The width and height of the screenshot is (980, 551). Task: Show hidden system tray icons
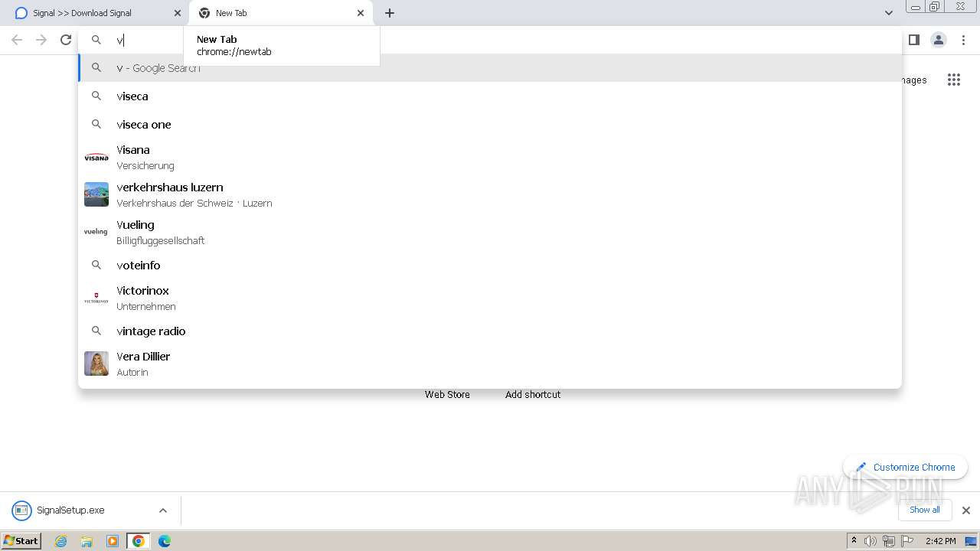coord(854,541)
